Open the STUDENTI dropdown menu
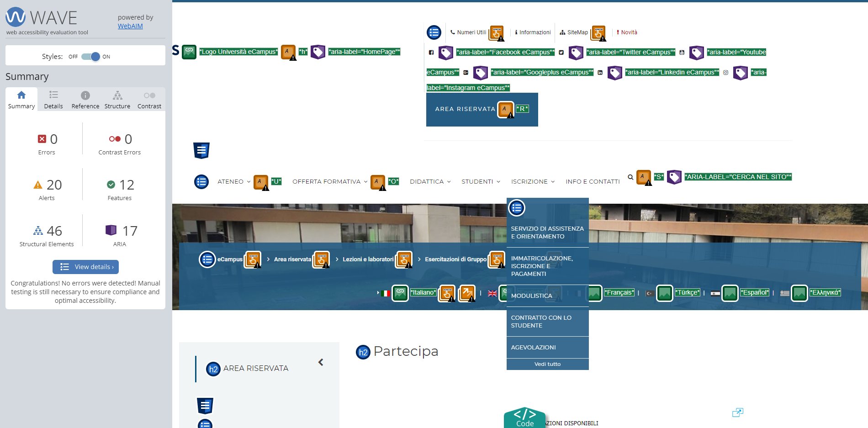This screenshot has width=868, height=428. [x=480, y=182]
